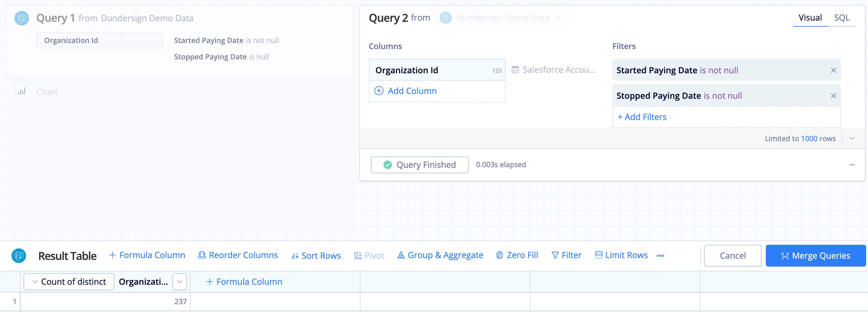
Task: Apply Zero Fill to results
Action: click(x=517, y=255)
